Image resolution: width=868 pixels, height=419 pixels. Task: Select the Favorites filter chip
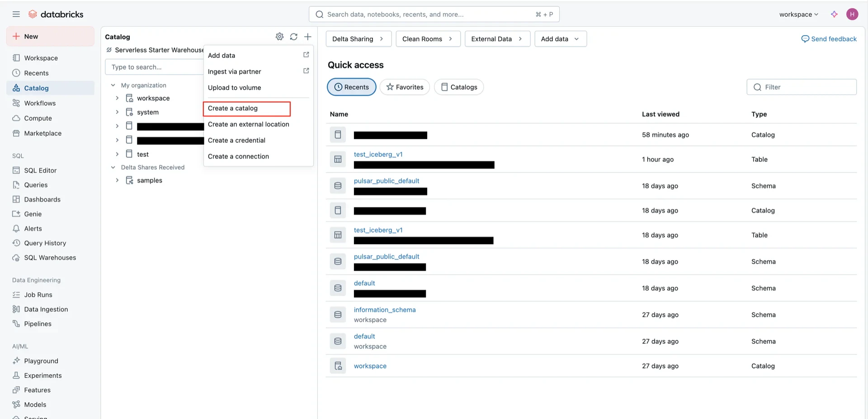point(405,87)
